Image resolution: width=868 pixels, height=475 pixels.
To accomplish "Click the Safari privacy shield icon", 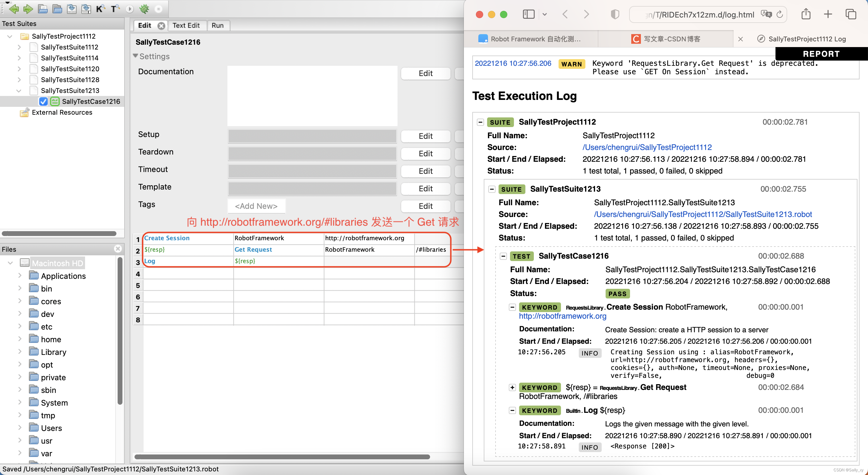I will click(615, 14).
